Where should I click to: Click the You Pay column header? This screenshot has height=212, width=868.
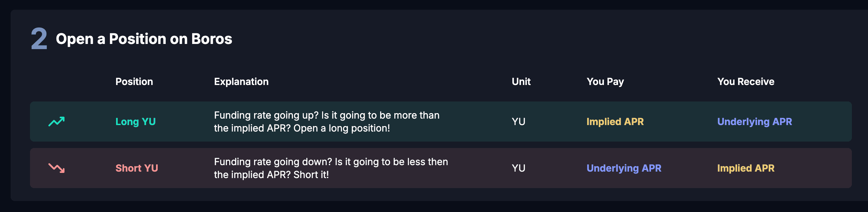(605, 82)
